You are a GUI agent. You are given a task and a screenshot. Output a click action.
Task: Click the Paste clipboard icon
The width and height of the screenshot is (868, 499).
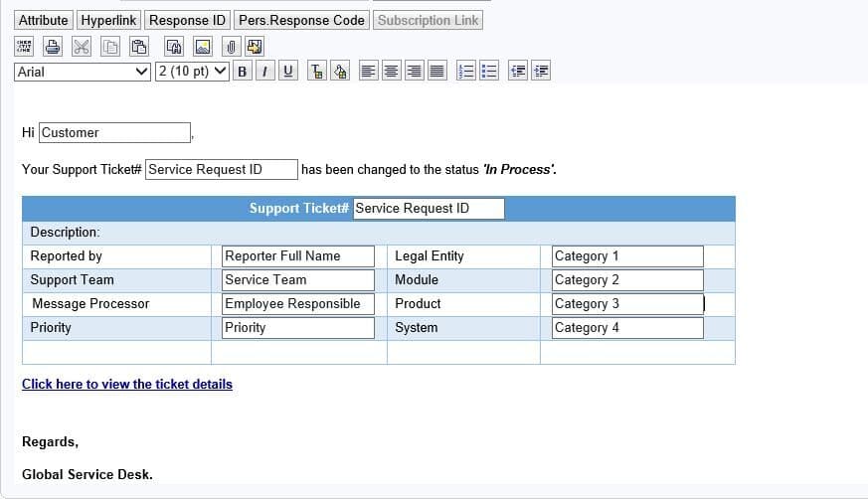point(139,46)
